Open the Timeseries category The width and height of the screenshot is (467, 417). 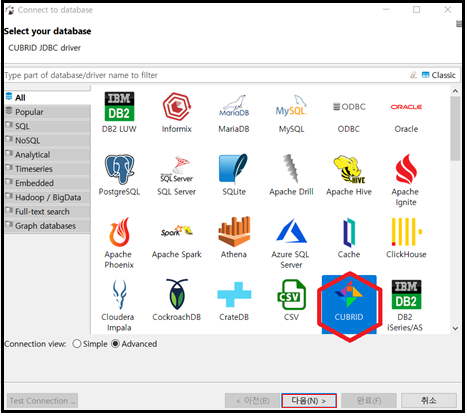click(47, 169)
